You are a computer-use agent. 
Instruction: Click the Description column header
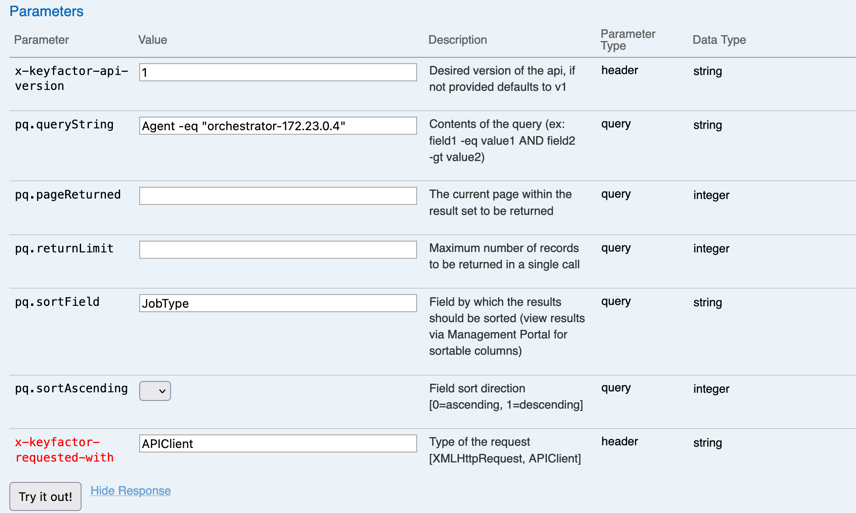(x=457, y=40)
